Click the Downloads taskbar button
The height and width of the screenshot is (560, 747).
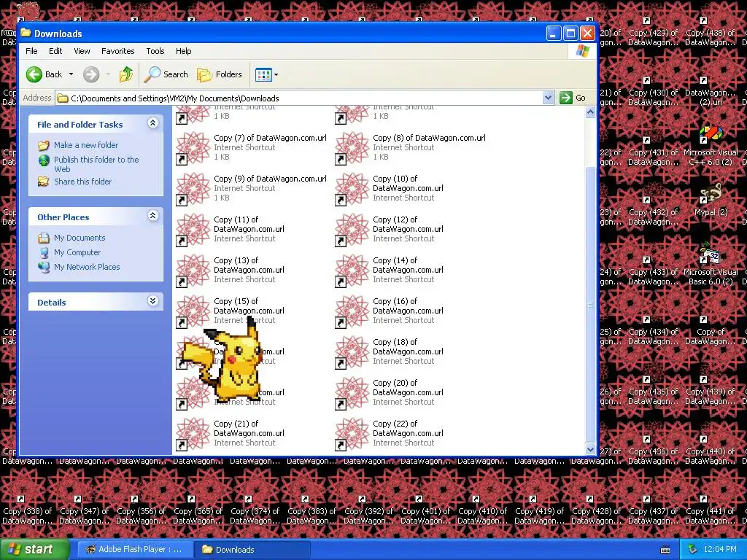point(252,550)
